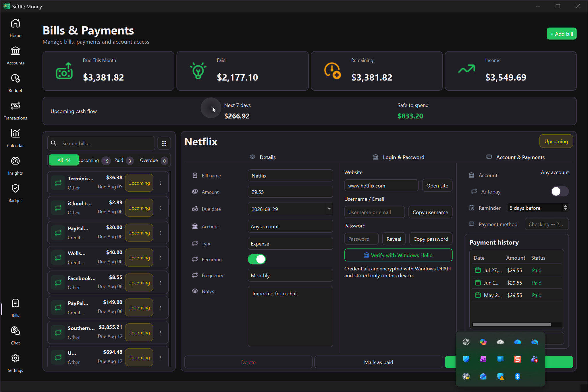Open the Due date dropdown arrow
The image size is (588, 392).
point(329,209)
